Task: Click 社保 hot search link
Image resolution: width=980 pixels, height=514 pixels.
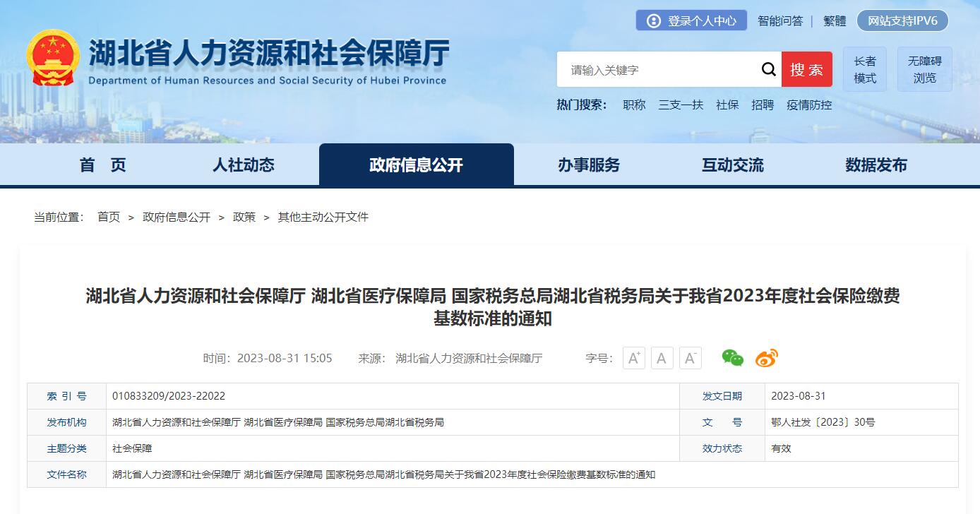Action: click(x=727, y=105)
